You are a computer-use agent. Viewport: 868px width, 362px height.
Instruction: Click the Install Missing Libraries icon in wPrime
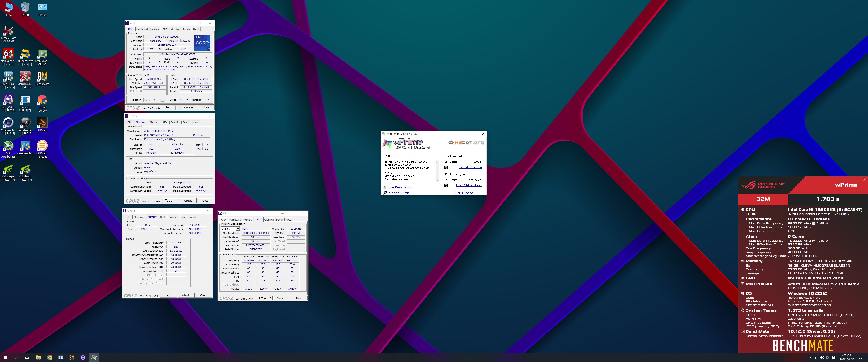pyautogui.click(x=384, y=187)
